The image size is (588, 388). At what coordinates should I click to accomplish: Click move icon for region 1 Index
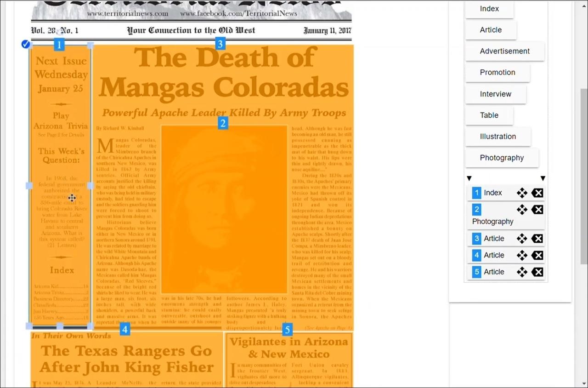point(522,193)
